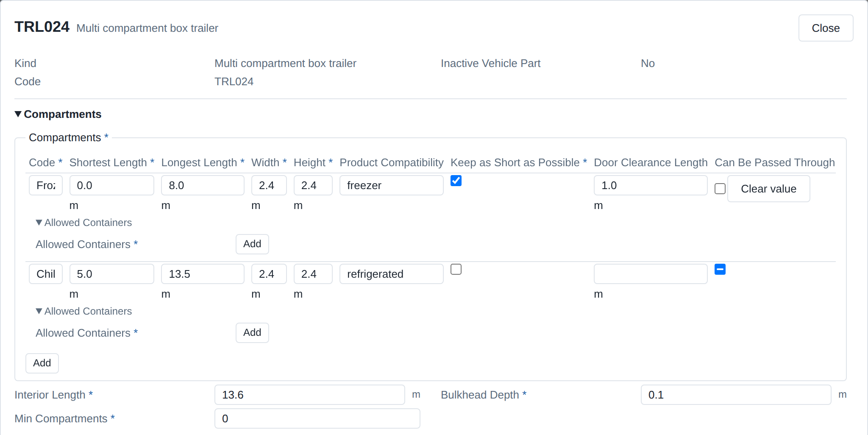Edit Longest Length field showing 13.5
This screenshot has height=435, width=868.
click(203, 274)
